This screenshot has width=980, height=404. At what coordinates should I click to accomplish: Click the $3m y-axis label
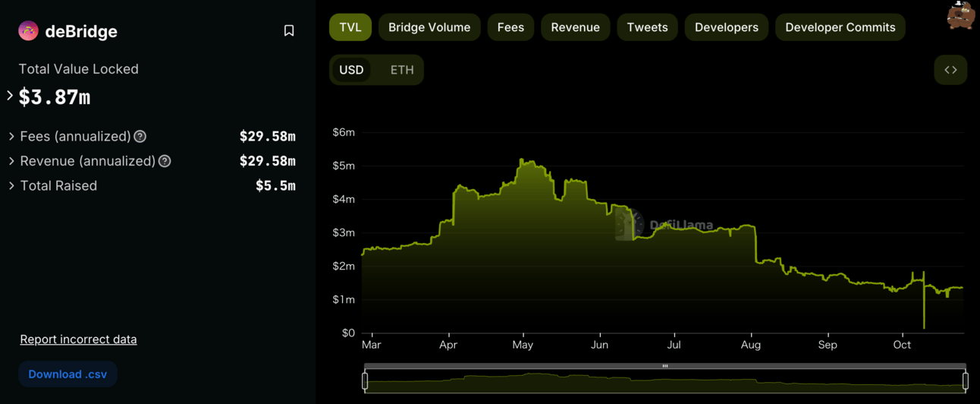click(x=344, y=232)
